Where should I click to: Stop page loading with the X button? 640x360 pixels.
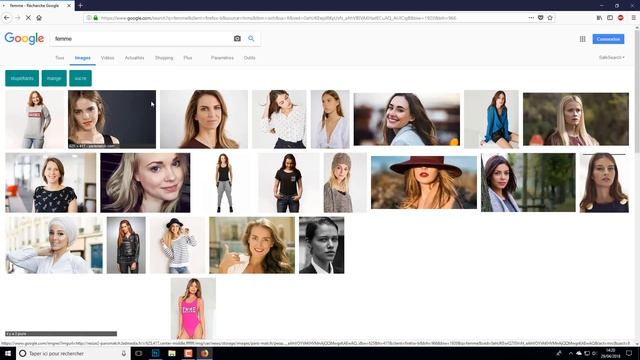click(28, 18)
